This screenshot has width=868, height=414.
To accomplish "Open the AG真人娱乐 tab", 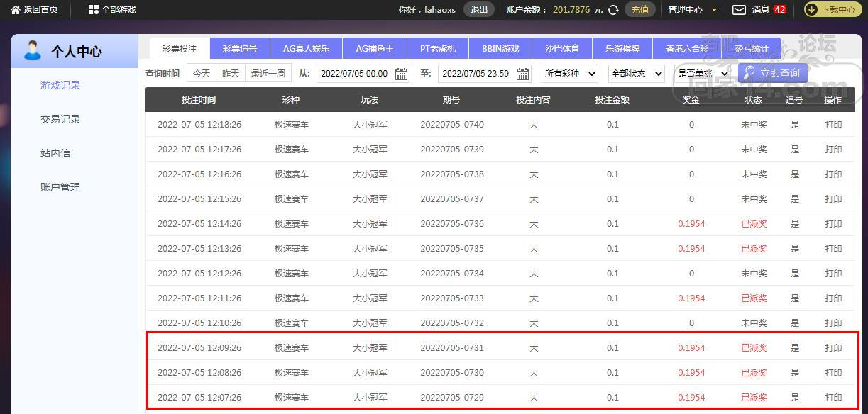I will [x=306, y=49].
